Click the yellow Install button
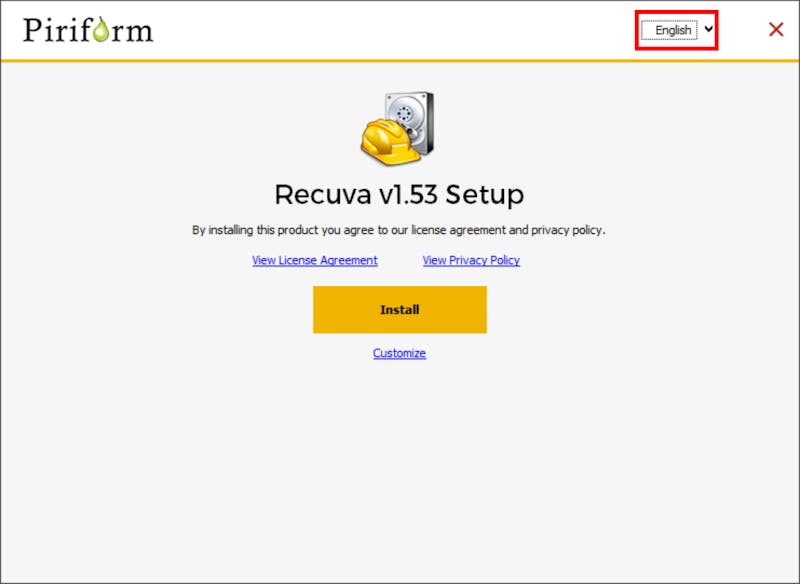Viewport: 800px width, 584px height. (399, 310)
